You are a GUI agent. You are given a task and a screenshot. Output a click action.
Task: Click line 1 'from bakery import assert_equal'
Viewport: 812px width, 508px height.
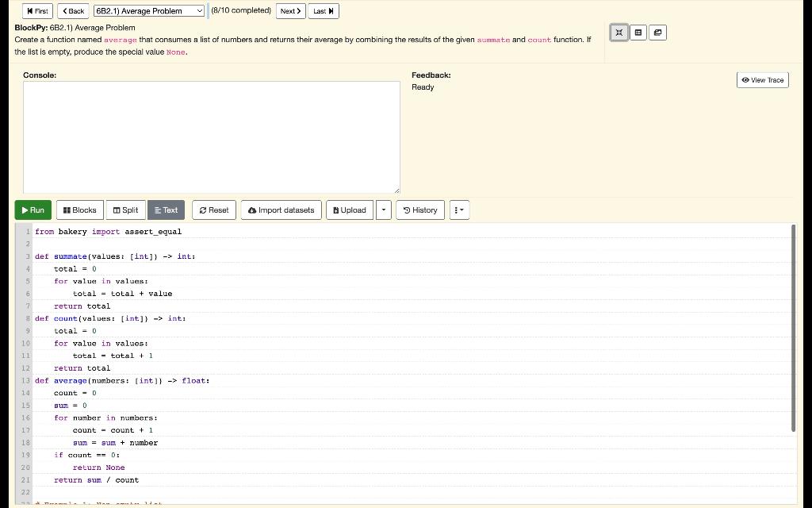tap(108, 232)
